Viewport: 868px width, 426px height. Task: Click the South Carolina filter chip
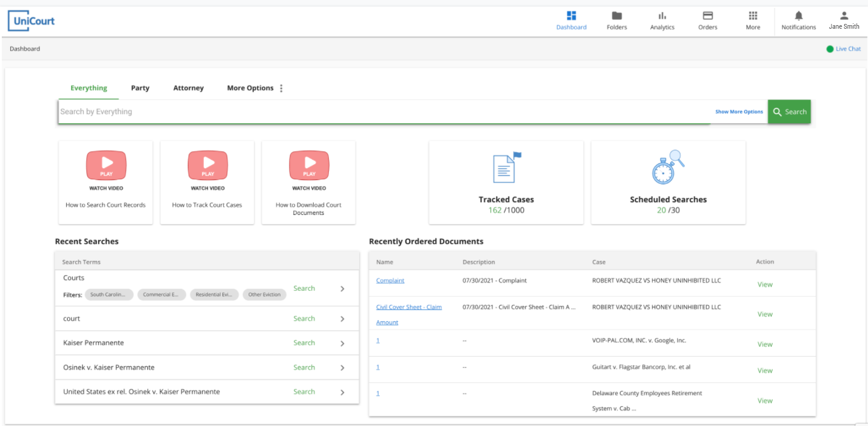tap(109, 294)
